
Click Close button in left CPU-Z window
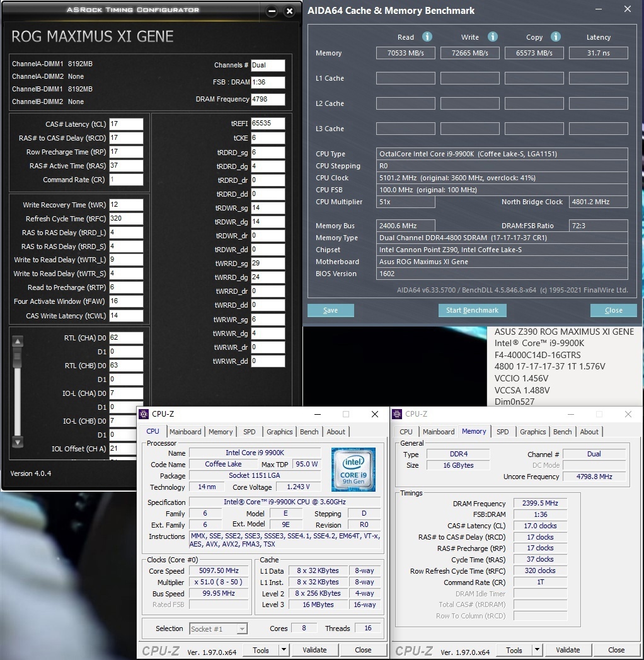[363, 650]
